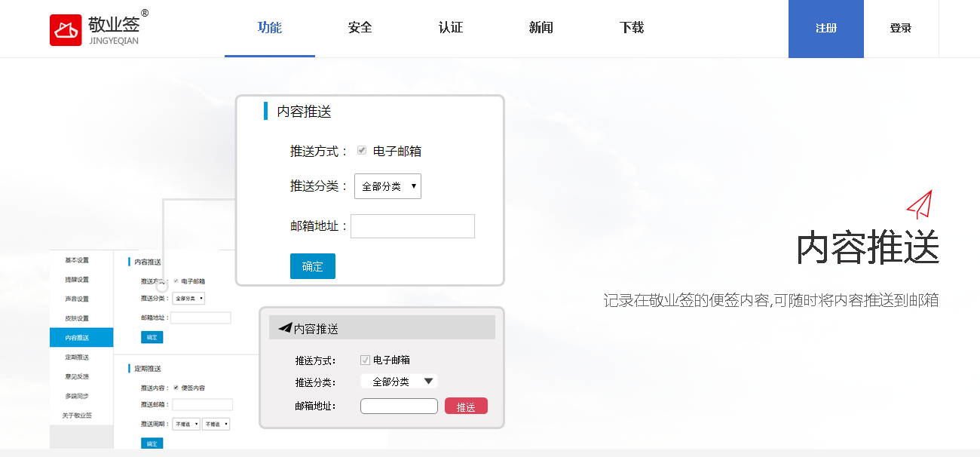980x457 pixels.
Task: Open the 全部分类 dropdown in the top dialog
Action: click(x=387, y=186)
